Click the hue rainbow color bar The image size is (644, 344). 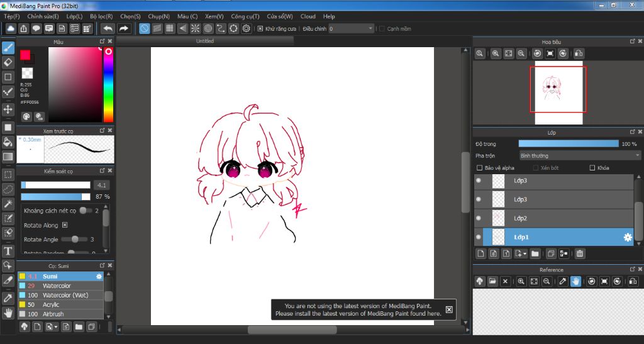tap(108, 84)
